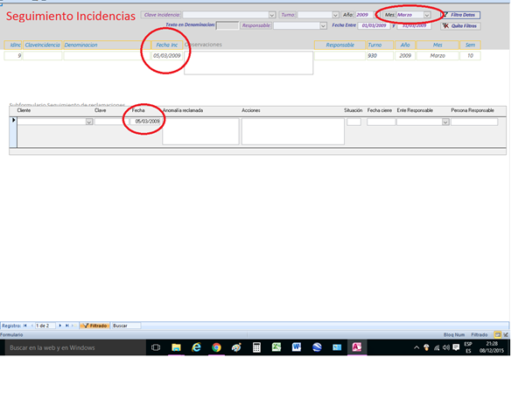Image resolution: width=525 pixels, height=420 pixels.
Task: Toggle the Filtrado filter indicator
Action: click(95, 325)
